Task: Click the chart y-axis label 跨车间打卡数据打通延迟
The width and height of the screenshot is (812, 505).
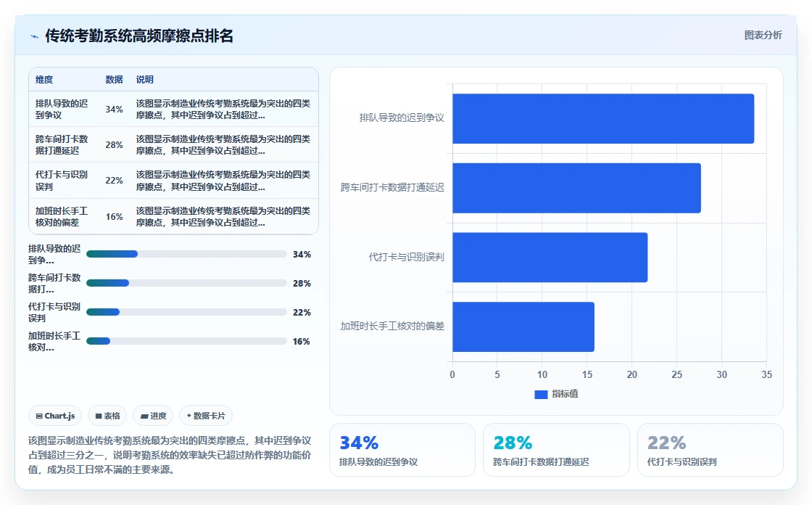Action: point(392,188)
